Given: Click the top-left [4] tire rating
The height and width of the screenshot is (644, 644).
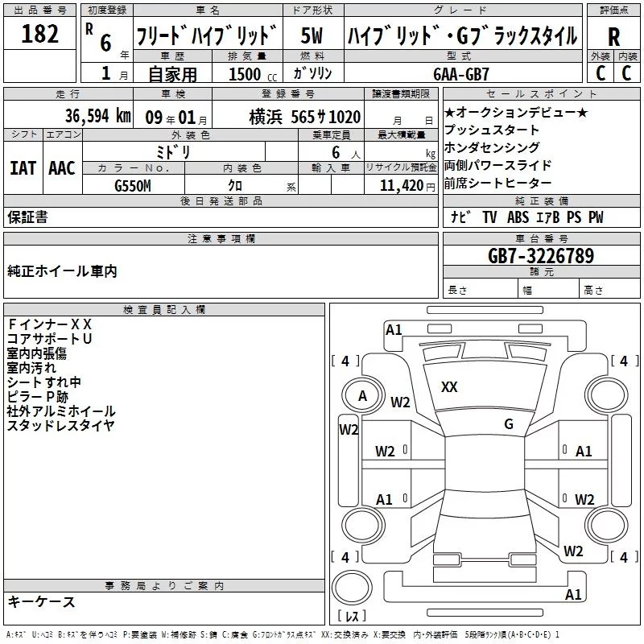Looking at the screenshot, I should (345, 361).
